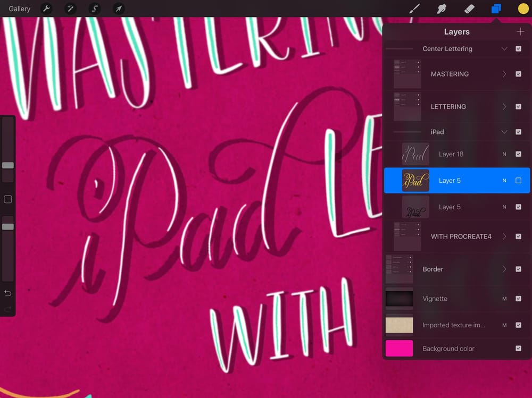Hide the MASTERING group

click(x=518, y=74)
